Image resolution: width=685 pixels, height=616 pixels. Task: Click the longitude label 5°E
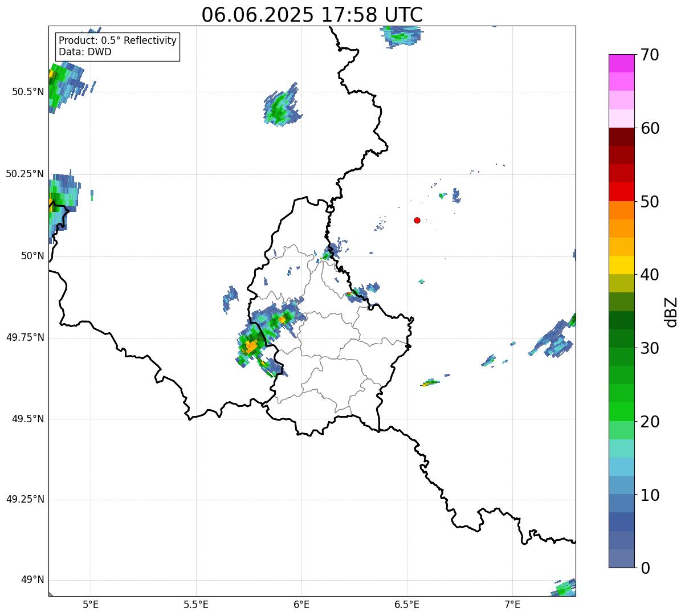pos(91,604)
